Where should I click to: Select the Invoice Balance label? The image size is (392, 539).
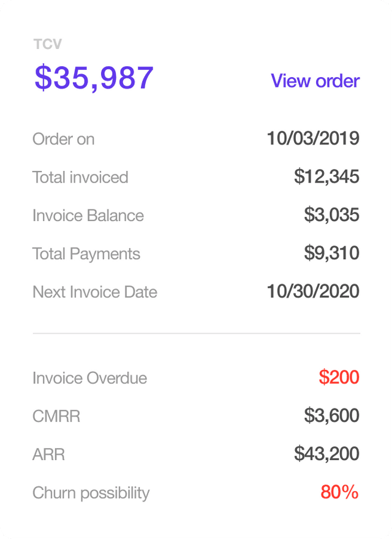click(88, 216)
